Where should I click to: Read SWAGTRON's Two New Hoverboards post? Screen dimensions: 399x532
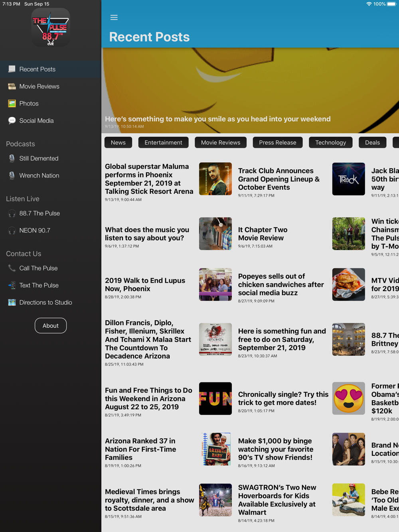[277, 500]
